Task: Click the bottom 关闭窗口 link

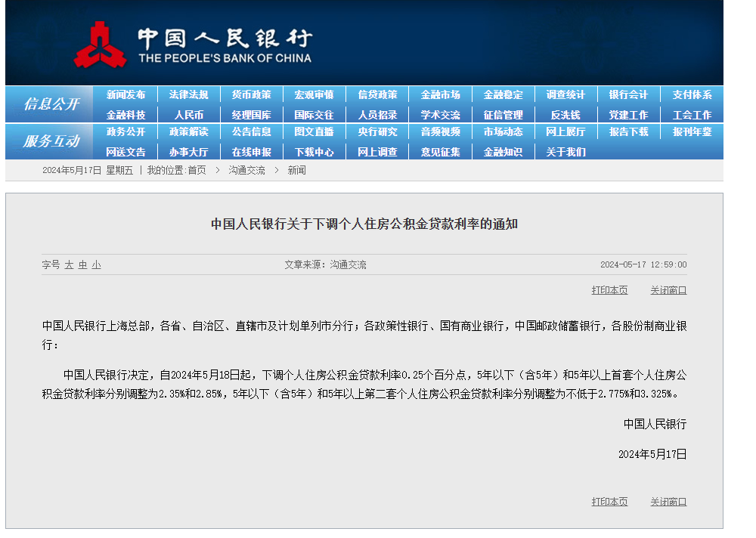Action: pos(668,502)
